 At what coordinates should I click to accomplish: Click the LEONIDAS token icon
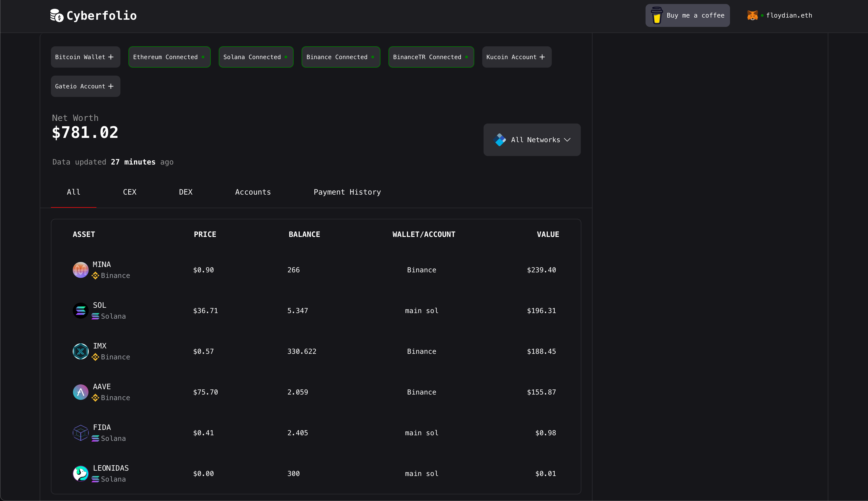(x=80, y=474)
